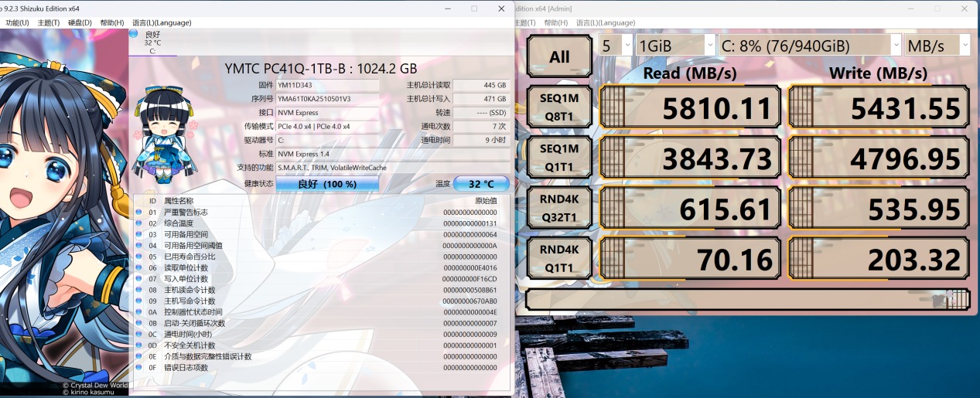Image resolution: width=980 pixels, height=398 pixels.
Task: Click the blue status dot for 不安全关机计数
Action: [x=139, y=345]
